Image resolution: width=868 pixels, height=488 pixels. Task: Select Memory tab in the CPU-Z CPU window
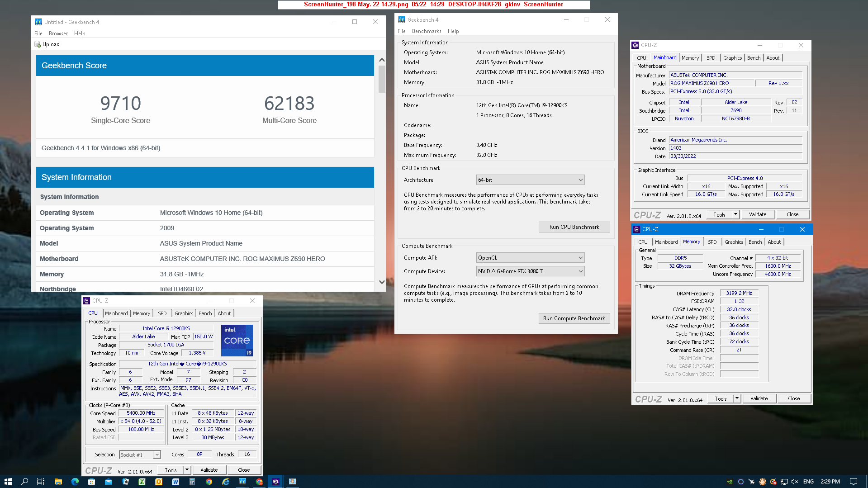[142, 313]
